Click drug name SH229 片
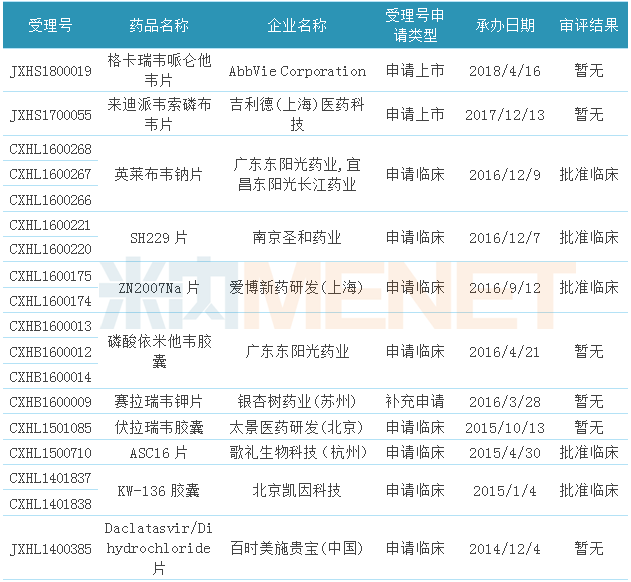The image size is (631, 582). tap(159, 237)
